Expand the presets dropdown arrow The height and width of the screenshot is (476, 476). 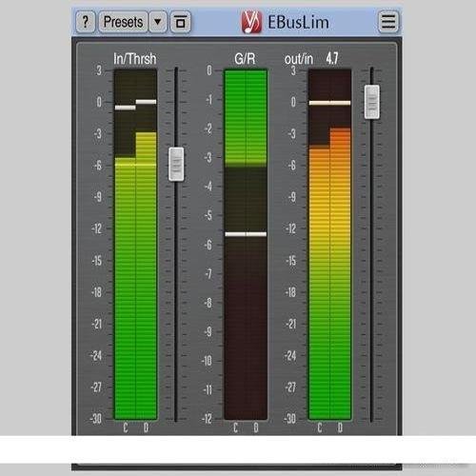158,22
